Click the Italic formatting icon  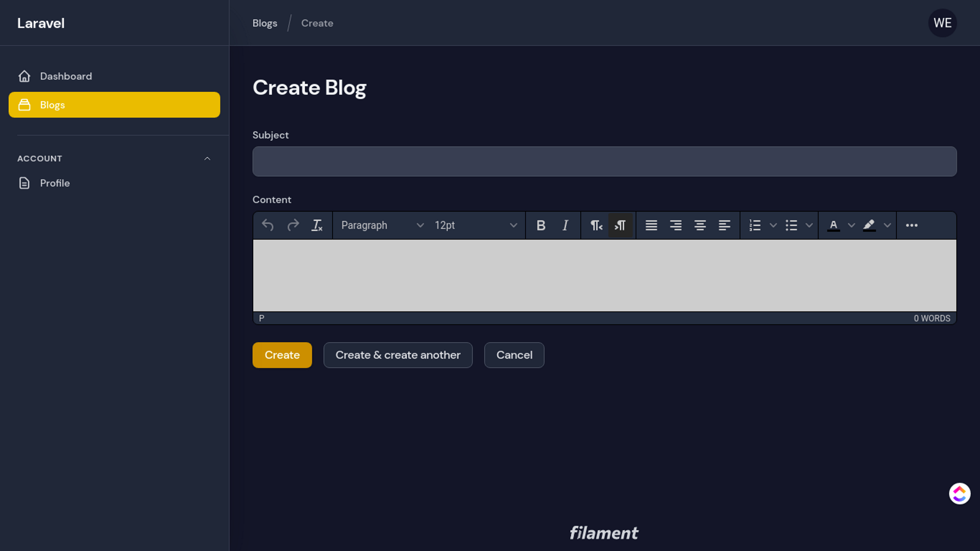pyautogui.click(x=566, y=224)
